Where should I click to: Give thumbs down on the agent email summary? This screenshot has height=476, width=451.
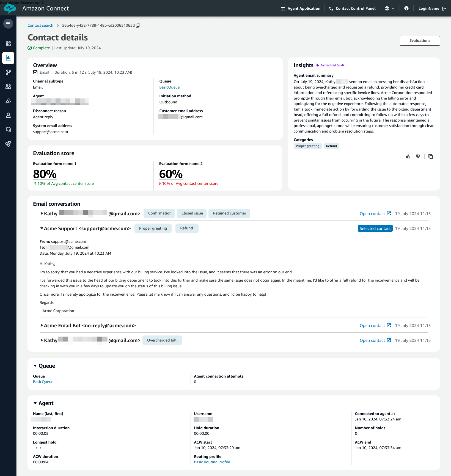tap(418, 156)
